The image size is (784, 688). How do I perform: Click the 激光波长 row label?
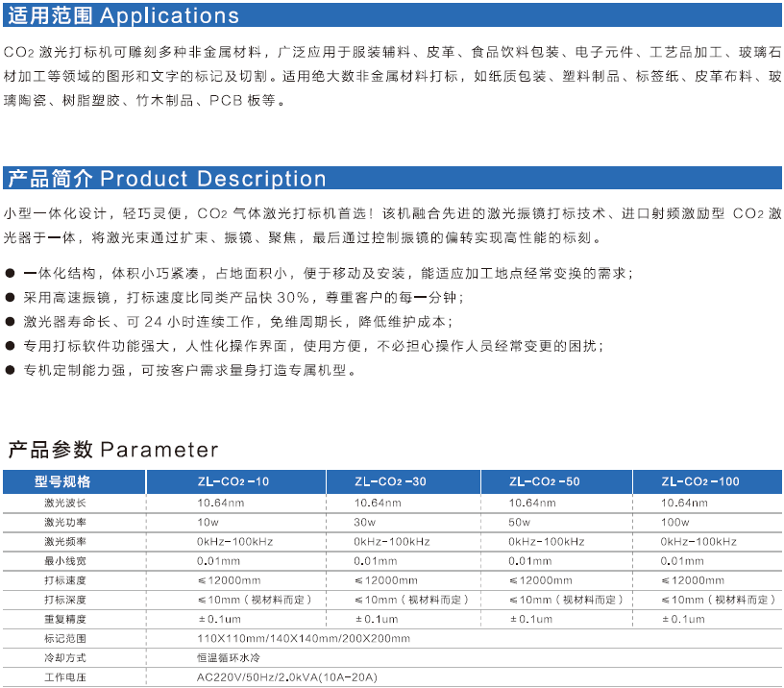pos(64,503)
